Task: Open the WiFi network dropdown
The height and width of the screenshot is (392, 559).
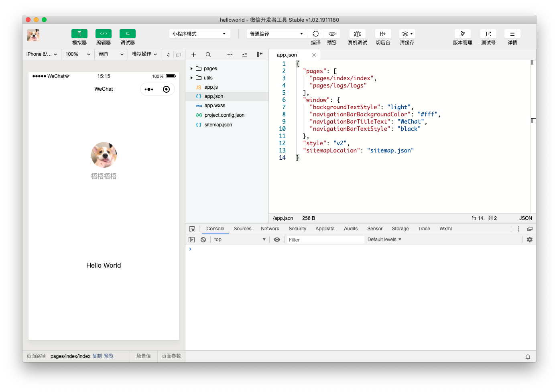Action: 111,54
